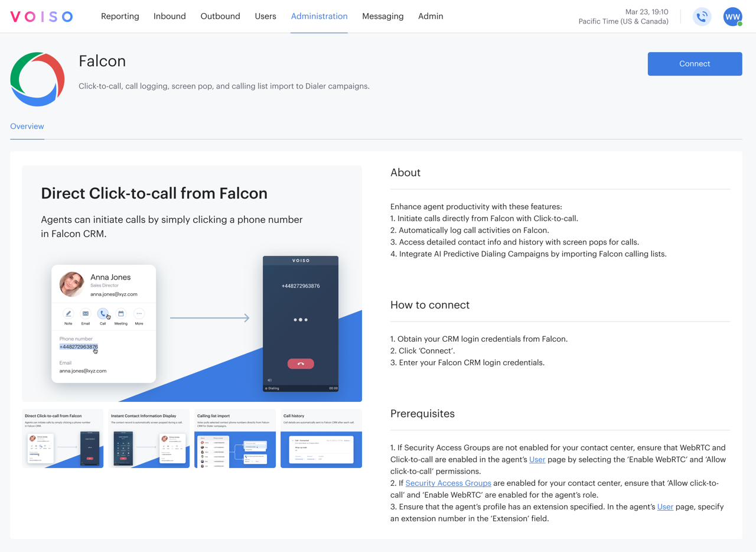Click the Voiso logo
756x552 pixels.
coord(41,17)
